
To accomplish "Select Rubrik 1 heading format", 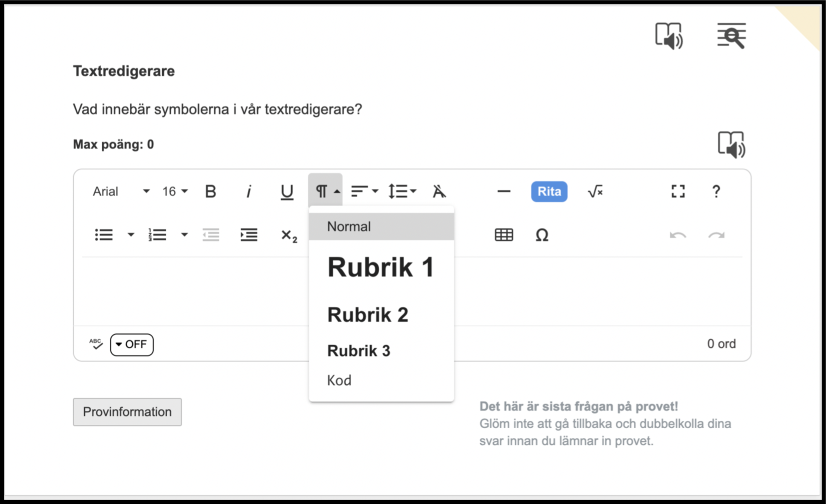I will click(381, 267).
